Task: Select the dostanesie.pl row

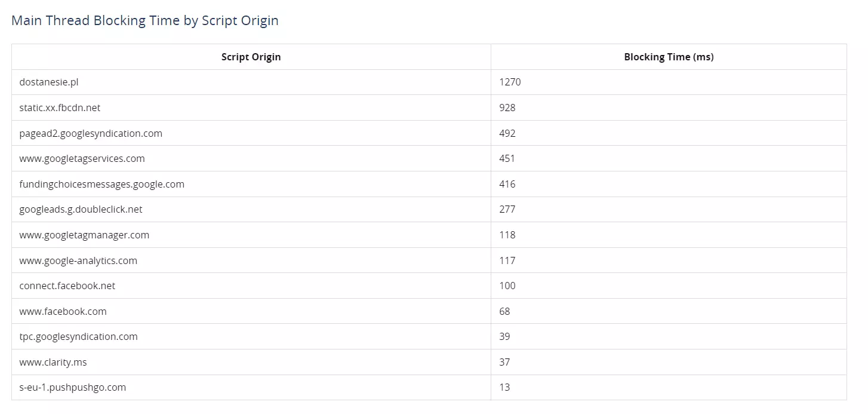Action: [429, 82]
